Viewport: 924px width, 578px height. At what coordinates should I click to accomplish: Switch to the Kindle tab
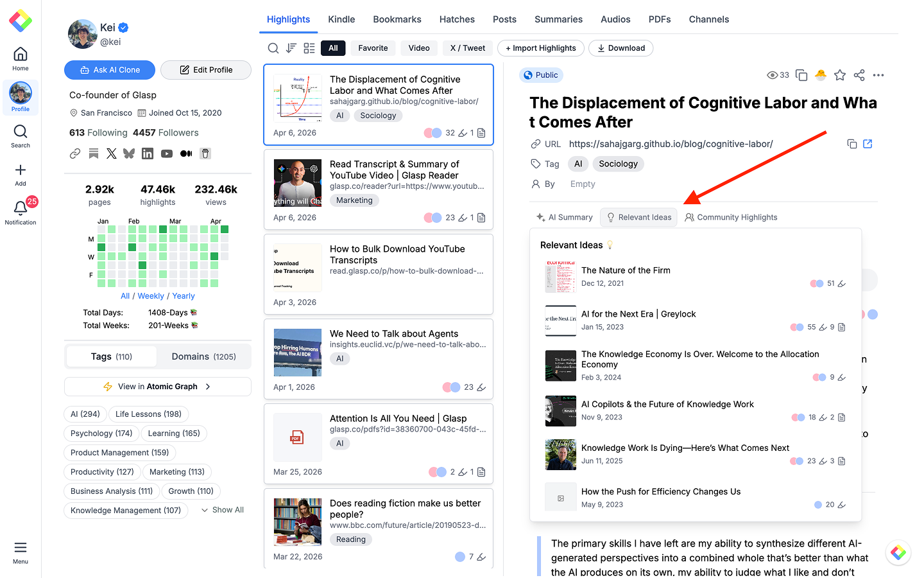[341, 19]
